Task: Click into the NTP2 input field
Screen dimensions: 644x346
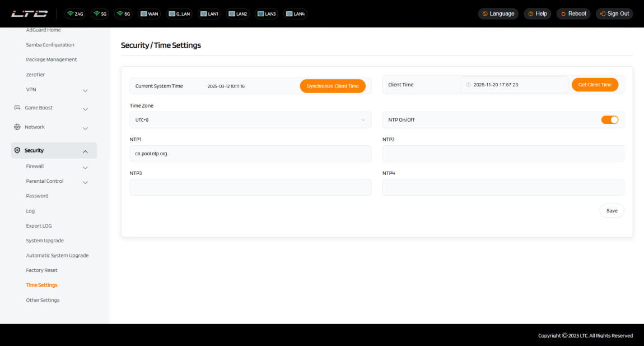Action: point(503,154)
